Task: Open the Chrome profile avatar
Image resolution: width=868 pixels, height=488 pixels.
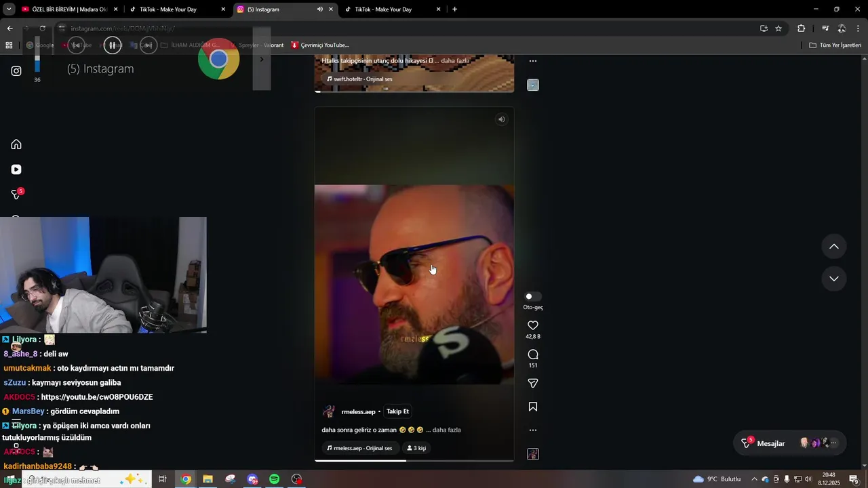Action: (842, 28)
